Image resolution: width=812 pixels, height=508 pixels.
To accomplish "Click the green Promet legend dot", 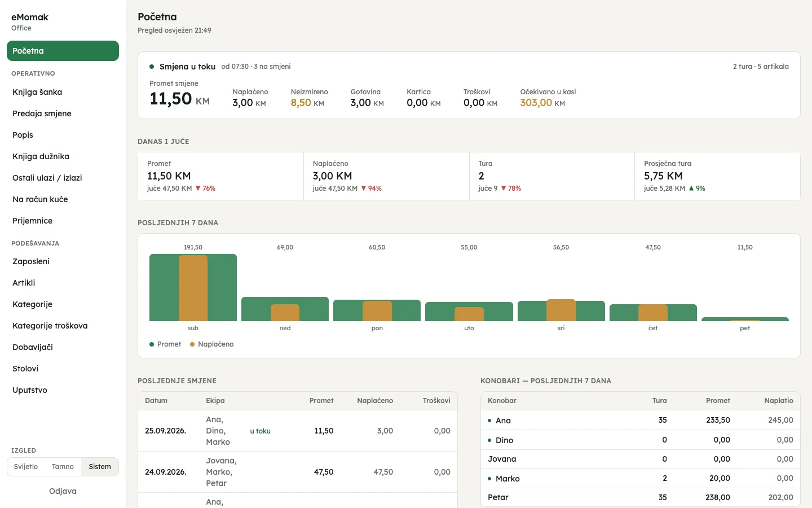I will 152,344.
